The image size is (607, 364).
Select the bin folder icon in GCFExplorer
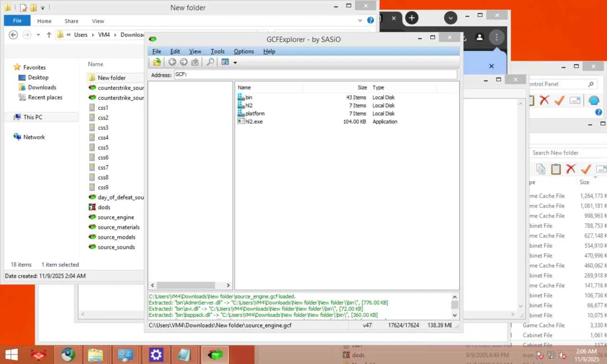click(241, 98)
